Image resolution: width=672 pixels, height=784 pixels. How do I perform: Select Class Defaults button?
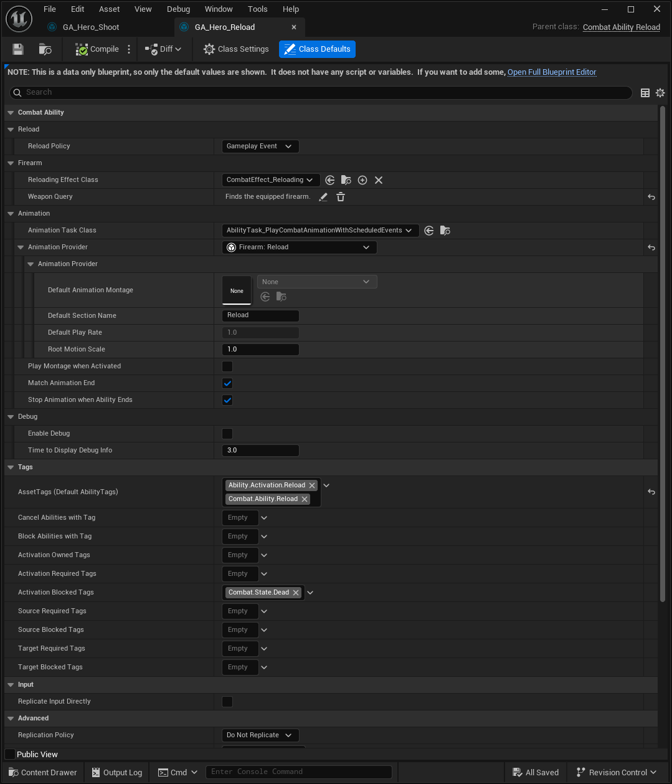pyautogui.click(x=317, y=49)
